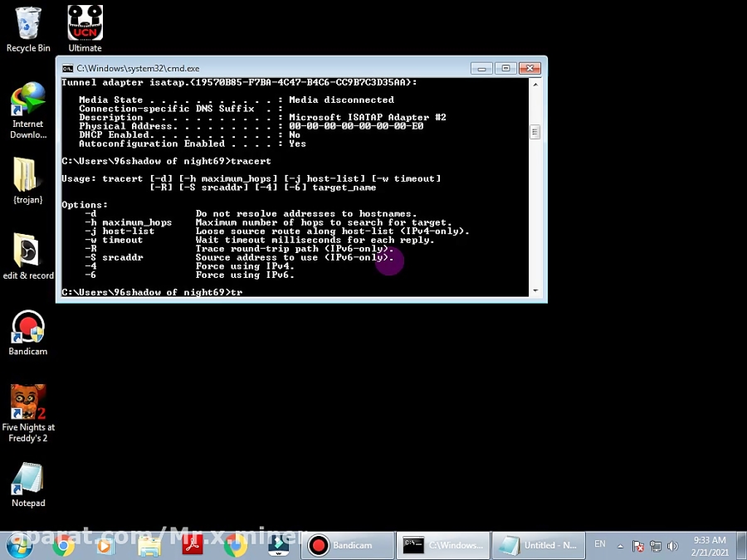Switch to Untitled - Notepad taskbar window
Screen dimensions: 747x560
tap(539, 545)
